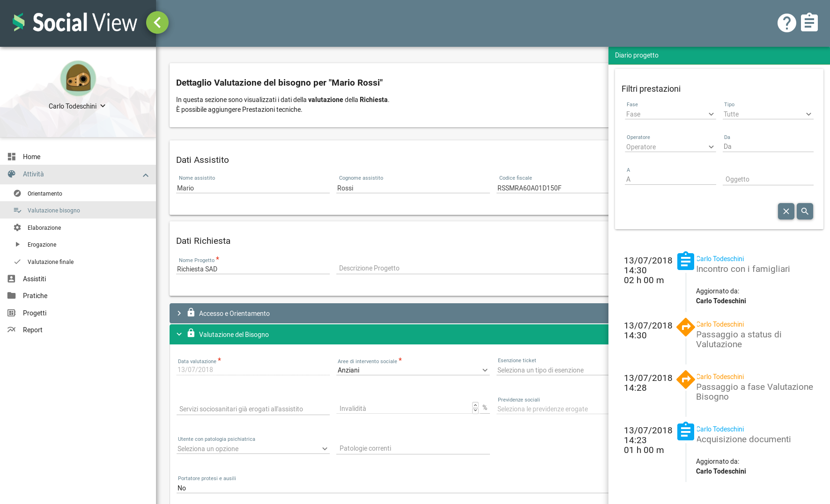Collapse the Valutazione del Bisogno section

click(x=179, y=335)
